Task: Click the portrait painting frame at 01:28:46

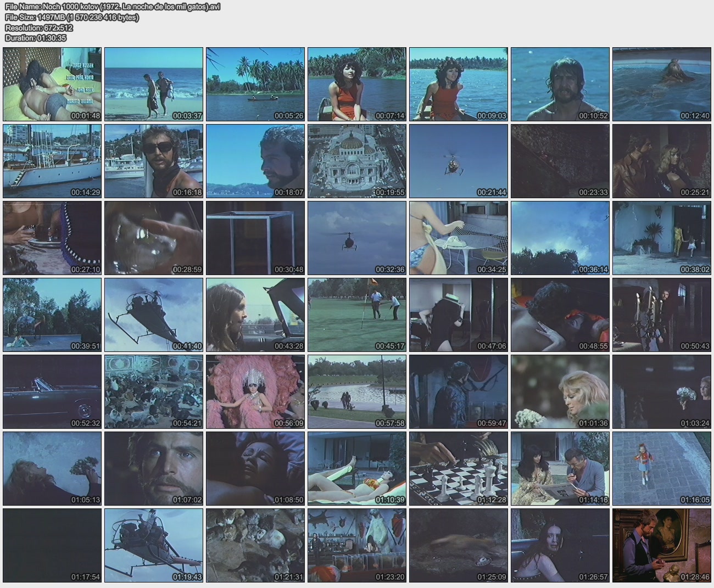Action: point(662,545)
